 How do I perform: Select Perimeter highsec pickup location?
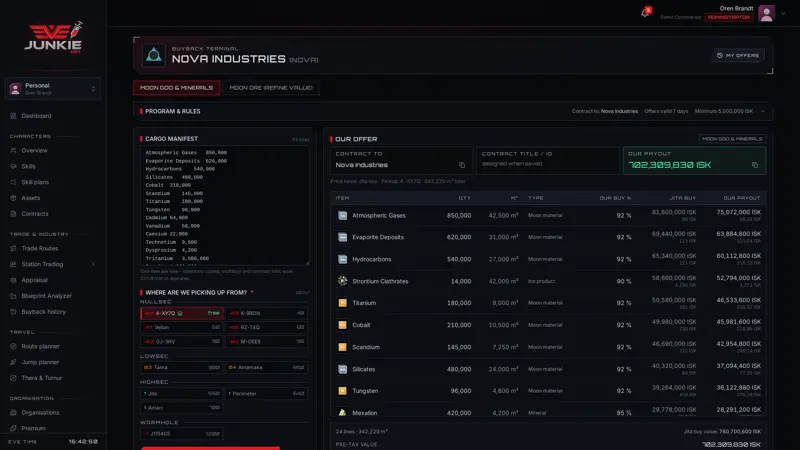point(266,393)
